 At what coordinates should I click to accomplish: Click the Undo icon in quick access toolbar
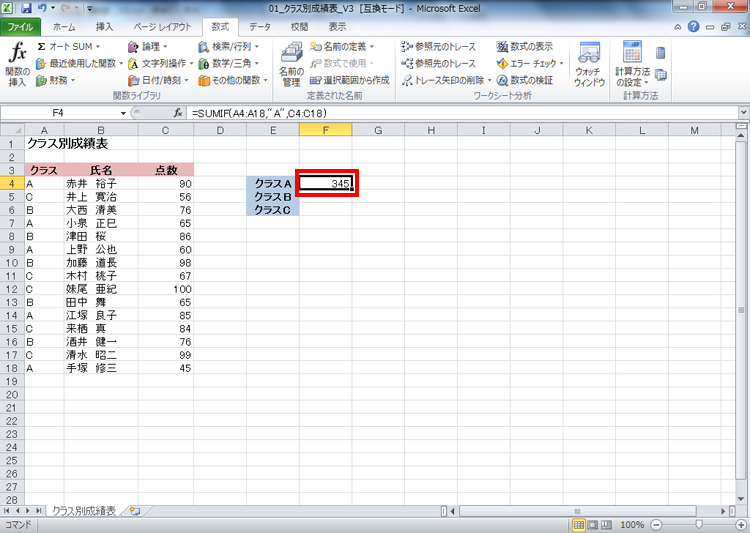[42, 8]
